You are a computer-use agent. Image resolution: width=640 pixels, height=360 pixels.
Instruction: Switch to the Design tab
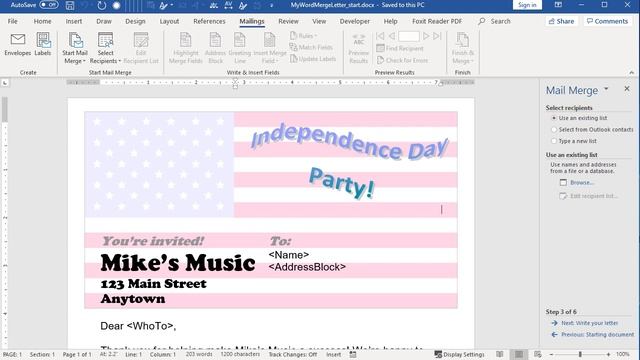pos(136,21)
